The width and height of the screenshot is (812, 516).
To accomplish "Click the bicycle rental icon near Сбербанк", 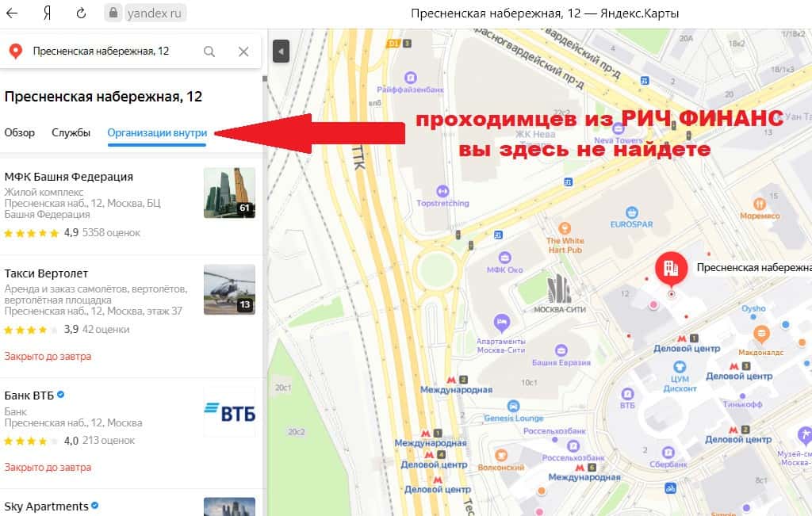I will click(x=671, y=488).
